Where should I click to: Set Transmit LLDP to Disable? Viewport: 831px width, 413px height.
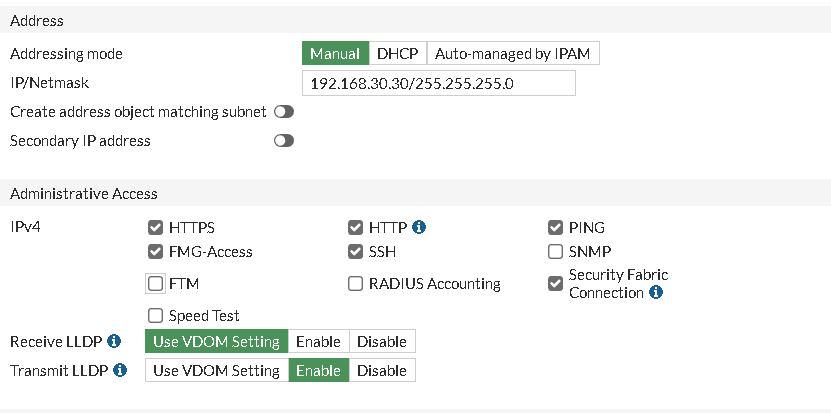click(x=382, y=371)
